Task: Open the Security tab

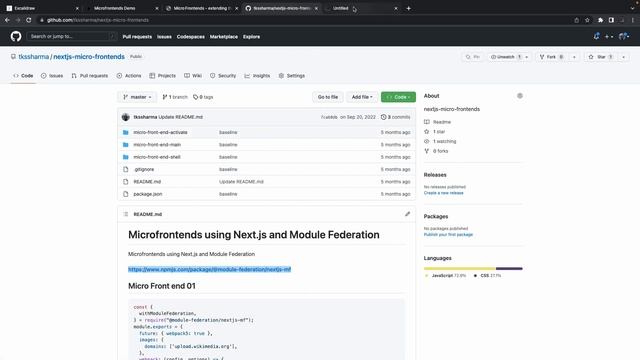Action: (x=223, y=76)
